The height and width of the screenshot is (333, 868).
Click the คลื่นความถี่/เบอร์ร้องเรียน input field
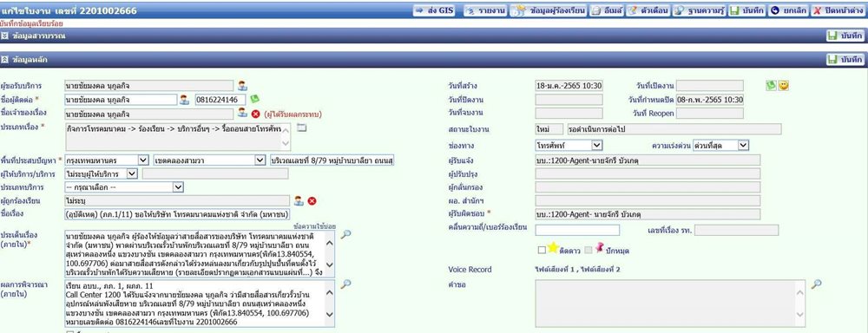[577, 230]
